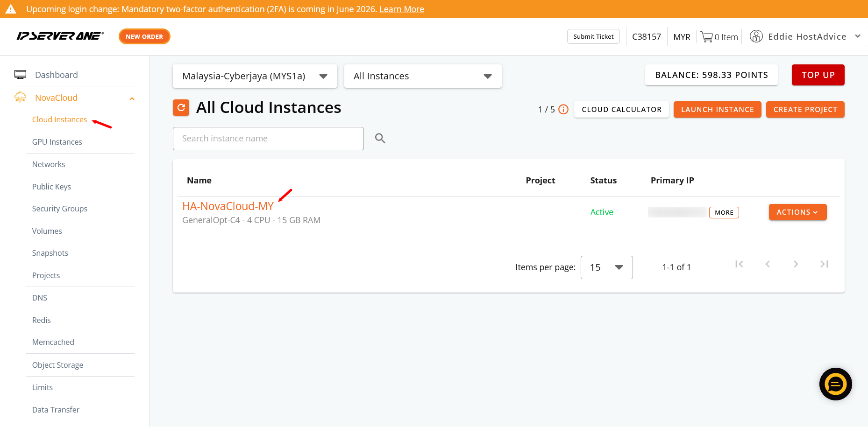This screenshot has height=427, width=868.
Task: Open the DNS page
Action: pos(40,298)
